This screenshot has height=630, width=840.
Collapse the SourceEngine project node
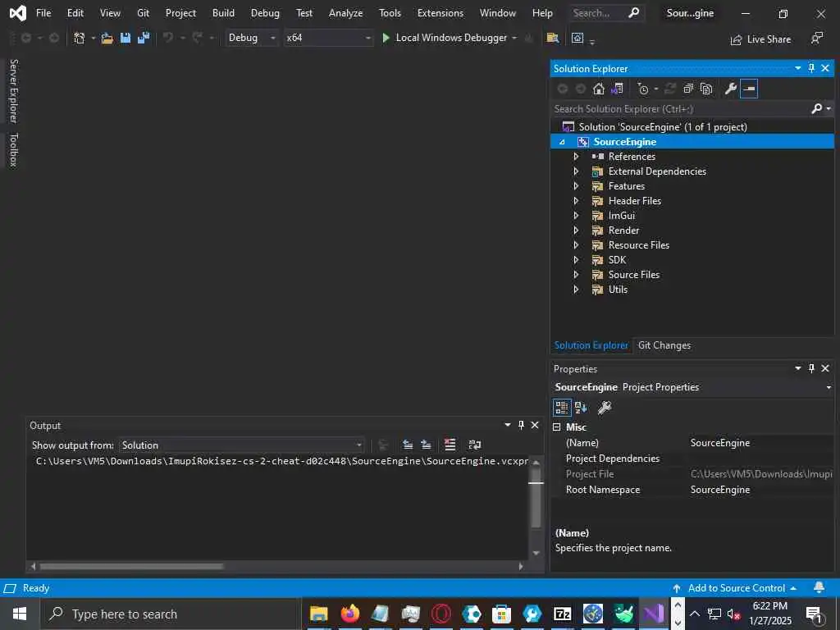coord(562,142)
